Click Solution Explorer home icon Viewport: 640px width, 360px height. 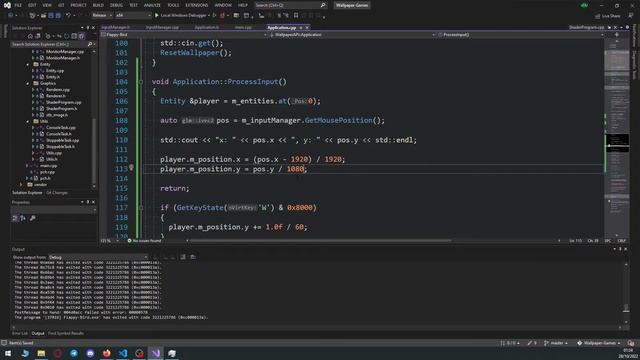30,36
